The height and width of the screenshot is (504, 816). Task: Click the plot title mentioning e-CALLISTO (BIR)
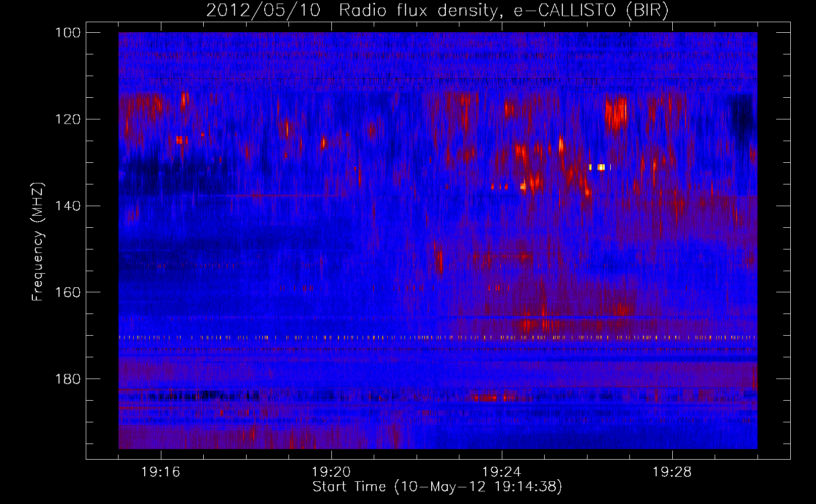coord(437,10)
